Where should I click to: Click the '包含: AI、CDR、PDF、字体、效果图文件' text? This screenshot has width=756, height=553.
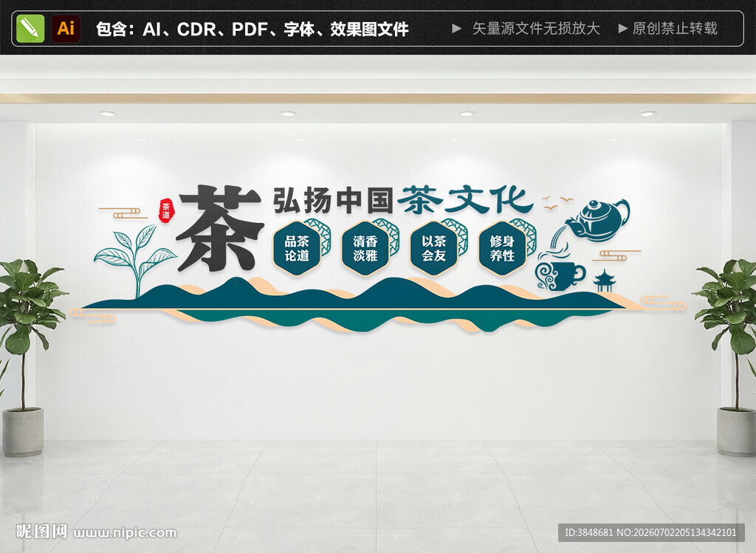click(x=252, y=29)
